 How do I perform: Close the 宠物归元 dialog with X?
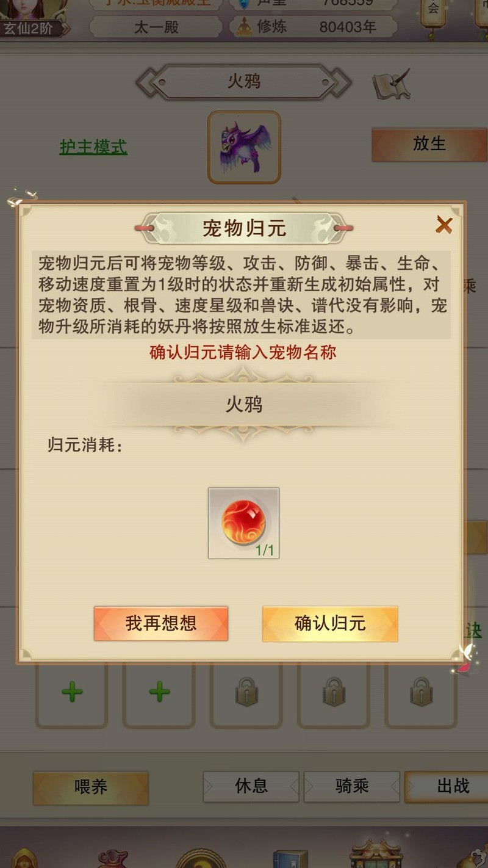point(443,225)
